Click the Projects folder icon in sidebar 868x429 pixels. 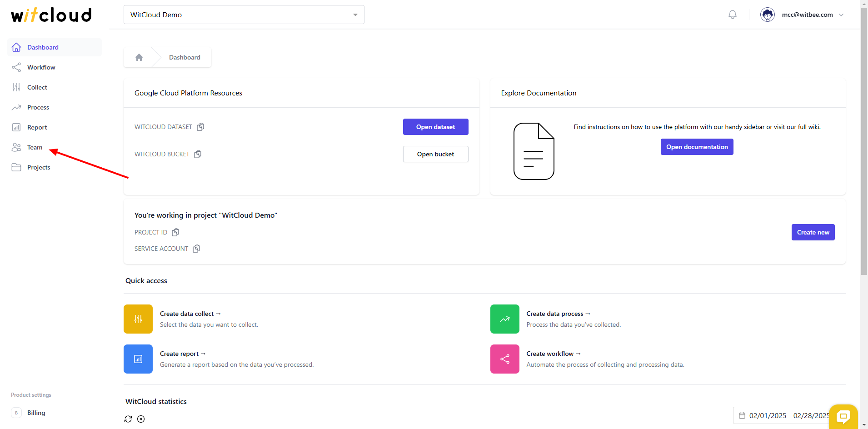[16, 167]
